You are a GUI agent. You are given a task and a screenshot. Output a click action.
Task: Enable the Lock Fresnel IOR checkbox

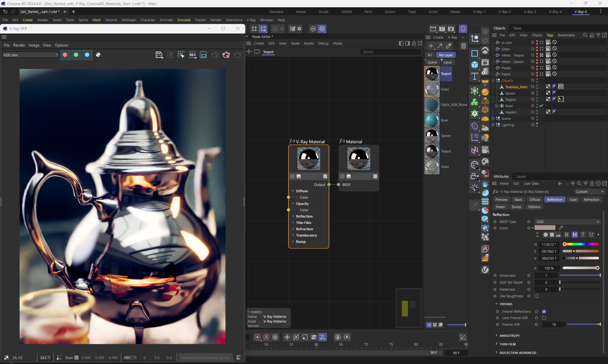coord(544,318)
